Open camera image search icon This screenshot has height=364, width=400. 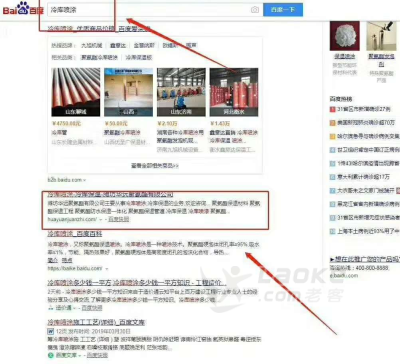[255, 10]
